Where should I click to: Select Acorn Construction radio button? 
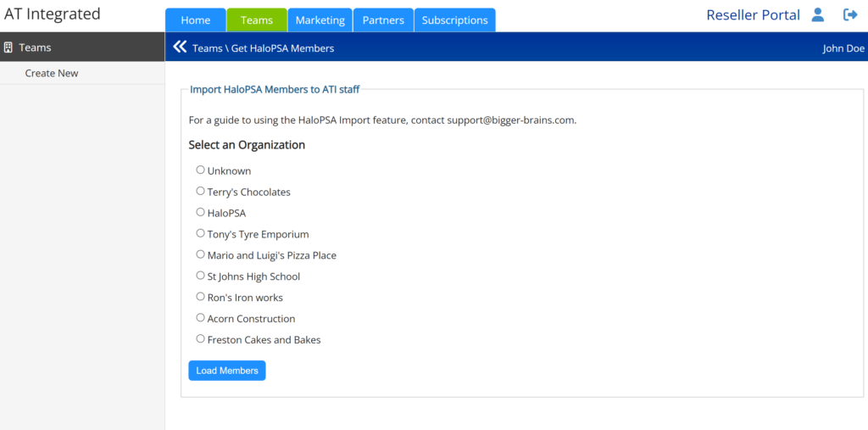(x=200, y=317)
